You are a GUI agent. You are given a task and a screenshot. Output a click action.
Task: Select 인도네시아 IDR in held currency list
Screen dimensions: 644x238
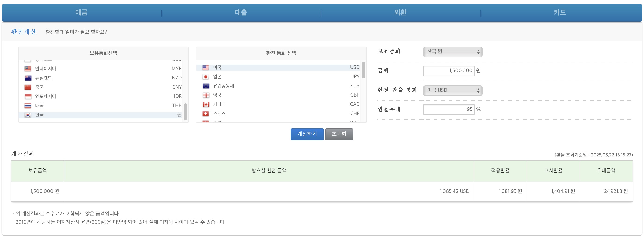103,96
